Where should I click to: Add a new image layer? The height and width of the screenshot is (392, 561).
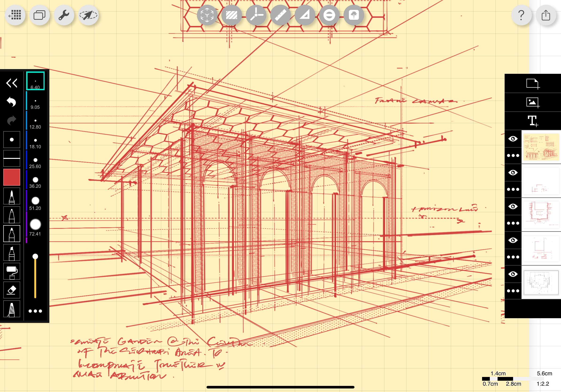tap(533, 102)
